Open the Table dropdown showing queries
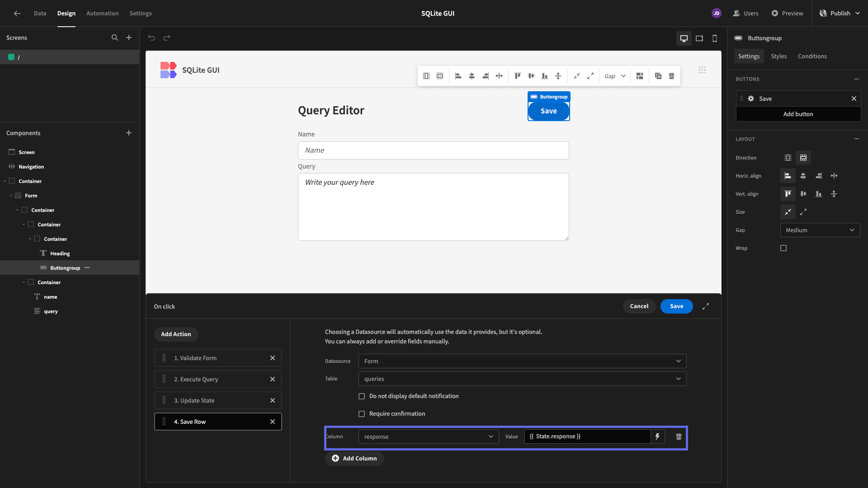 coord(522,379)
